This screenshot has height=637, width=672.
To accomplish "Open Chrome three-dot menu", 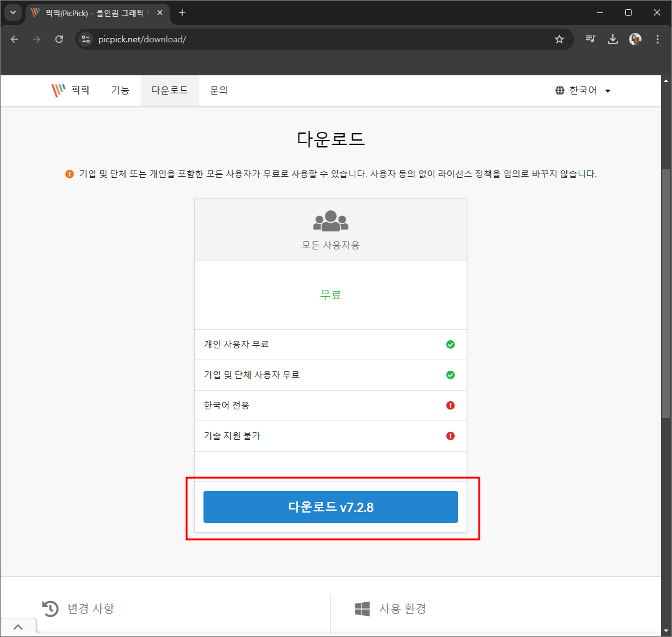I will [658, 39].
